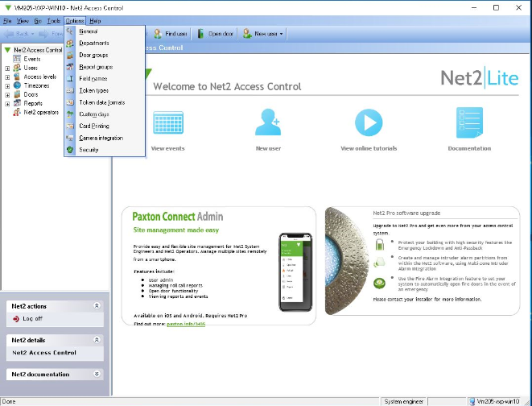Open General options from the menu
This screenshot has width=532, height=406.
coord(105,31)
